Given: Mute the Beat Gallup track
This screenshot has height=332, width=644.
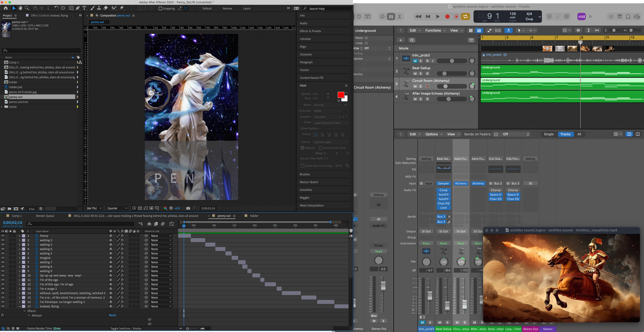Looking at the screenshot, I should (415, 74).
